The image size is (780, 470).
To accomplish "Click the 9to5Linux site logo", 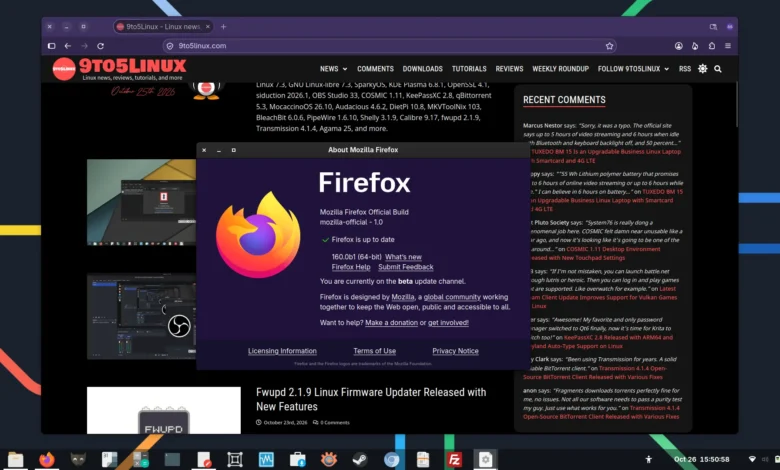I will click(119, 69).
